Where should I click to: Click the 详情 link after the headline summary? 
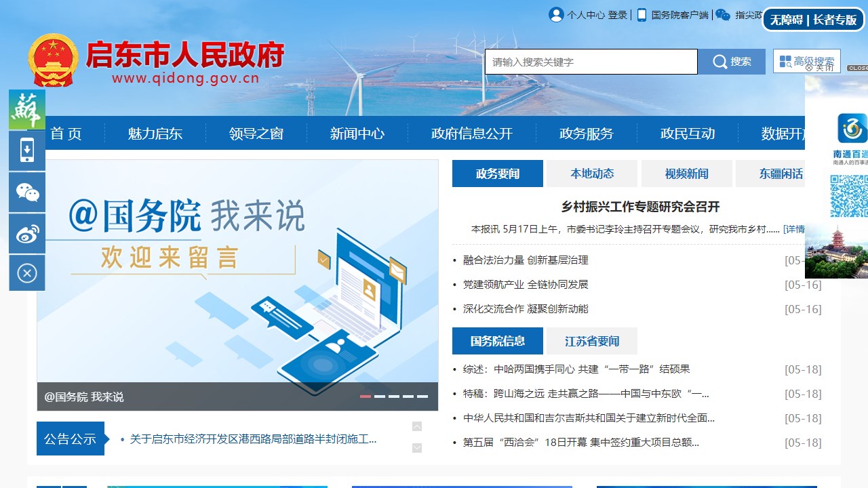(794, 229)
